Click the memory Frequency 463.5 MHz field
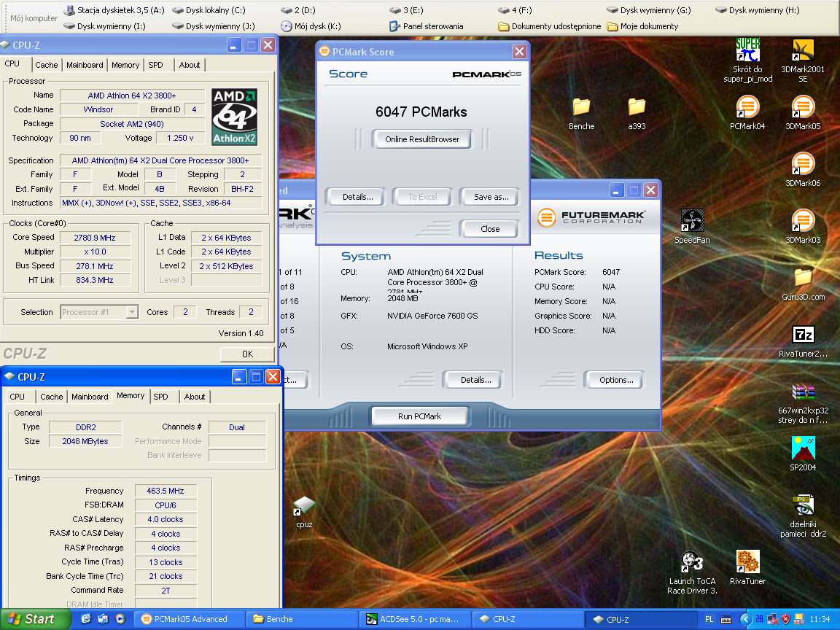Screen dimensions: 840x630 point(165,491)
